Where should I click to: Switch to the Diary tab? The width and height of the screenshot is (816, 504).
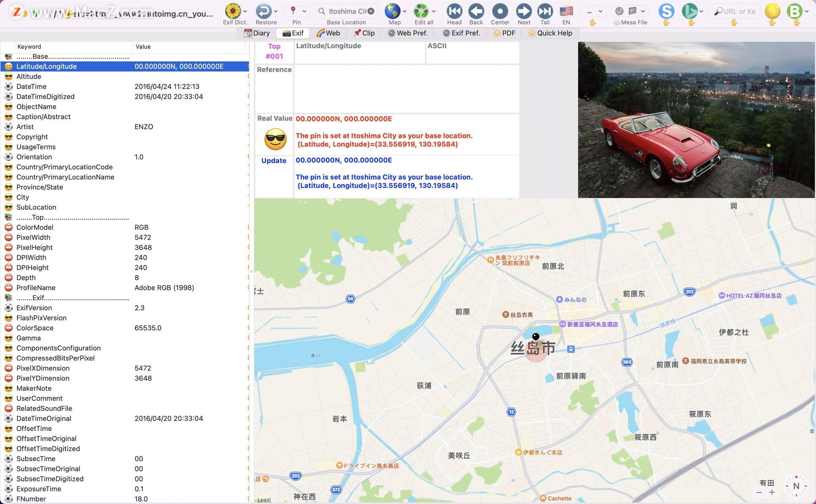(257, 33)
